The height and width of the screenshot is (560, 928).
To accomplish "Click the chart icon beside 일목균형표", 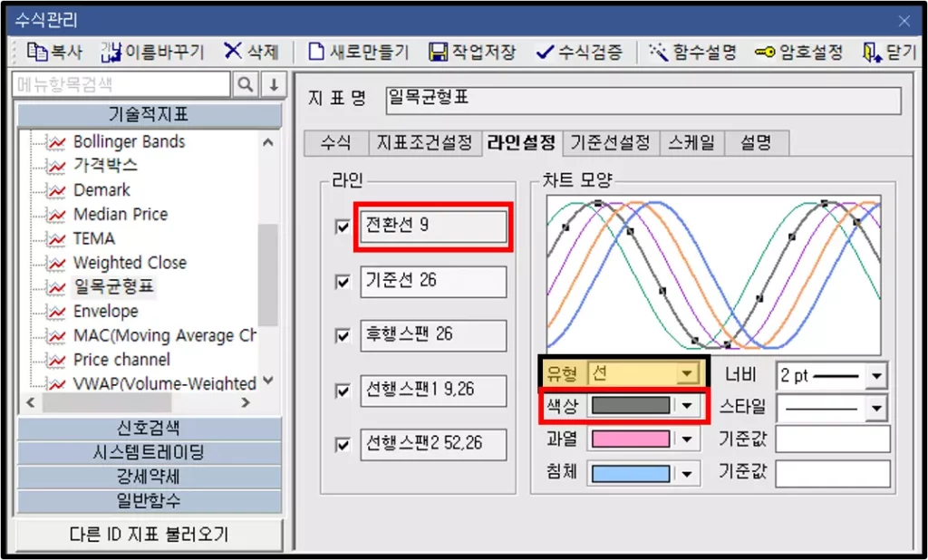I will tap(57, 288).
